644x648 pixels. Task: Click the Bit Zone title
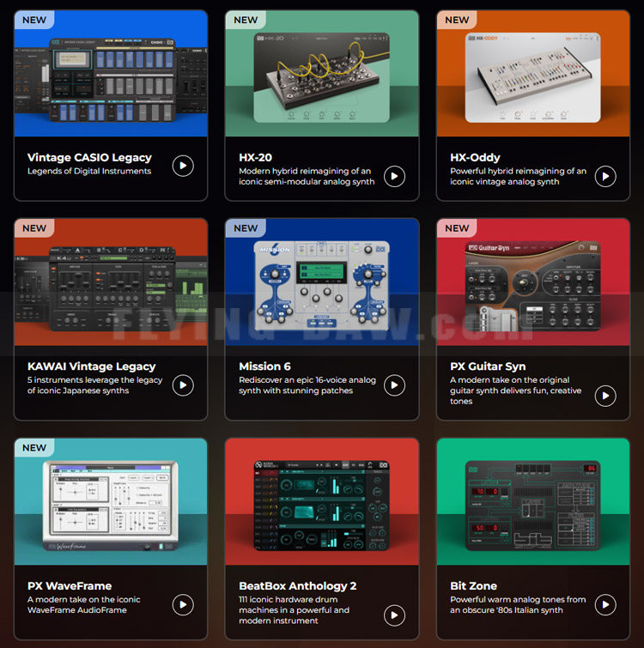(x=473, y=586)
